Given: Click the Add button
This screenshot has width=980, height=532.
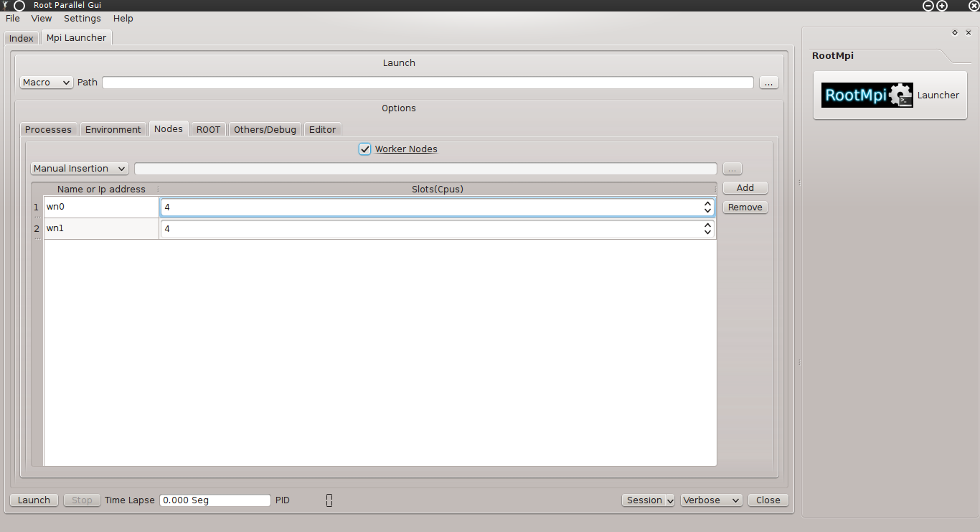Looking at the screenshot, I should pos(745,188).
